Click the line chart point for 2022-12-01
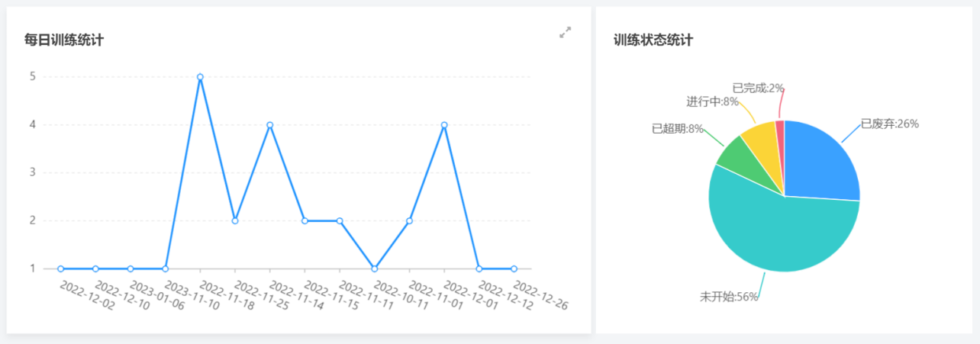Screen dimensions: 980x344 (444, 125)
